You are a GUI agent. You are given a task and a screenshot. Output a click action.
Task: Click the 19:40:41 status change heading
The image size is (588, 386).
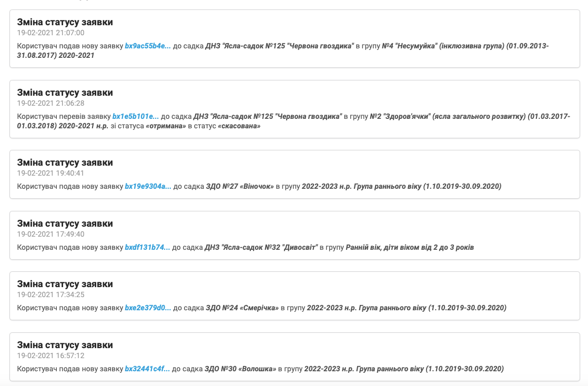pyautogui.click(x=65, y=162)
